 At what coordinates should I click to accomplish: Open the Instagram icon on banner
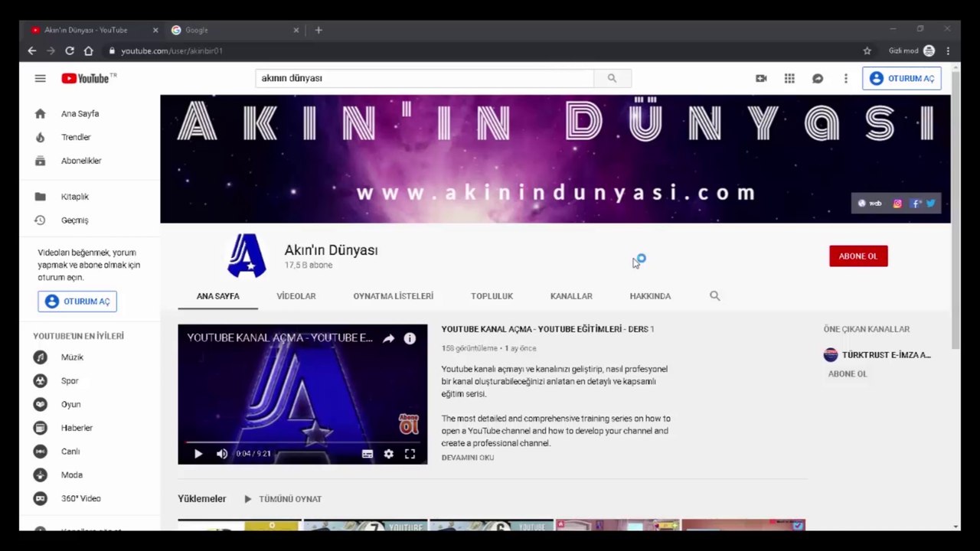[897, 204]
